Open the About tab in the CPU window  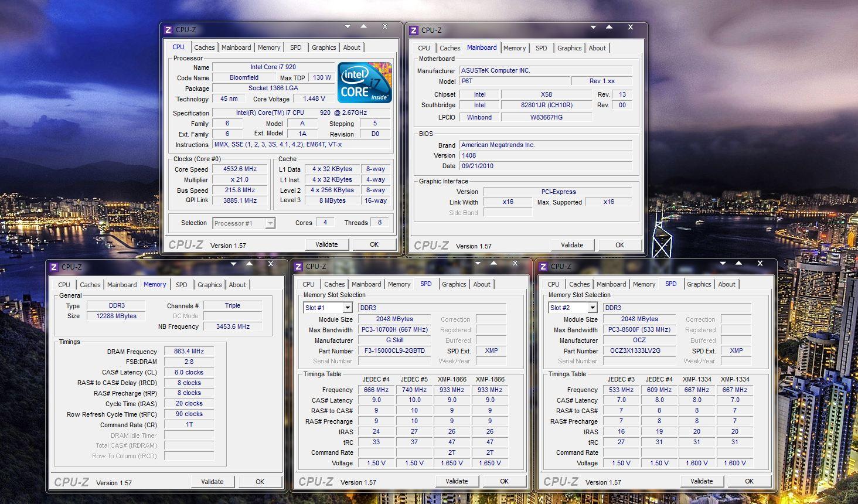tap(352, 47)
